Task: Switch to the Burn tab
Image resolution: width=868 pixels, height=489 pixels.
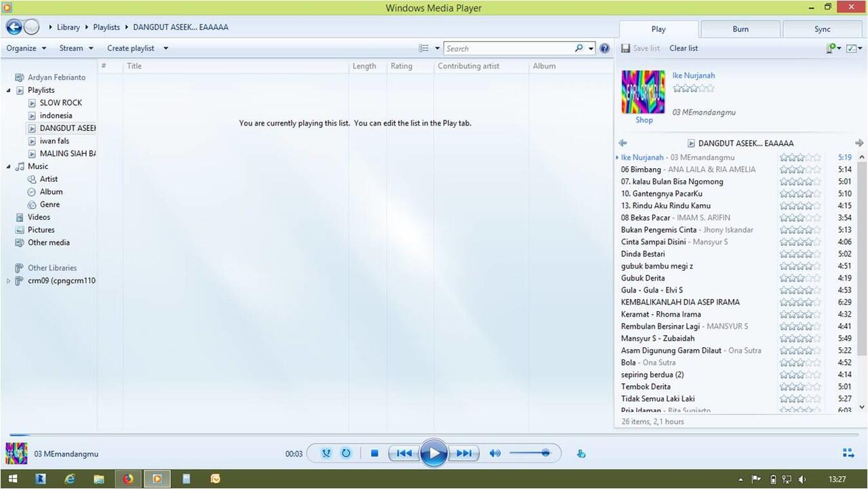Action: tap(741, 29)
